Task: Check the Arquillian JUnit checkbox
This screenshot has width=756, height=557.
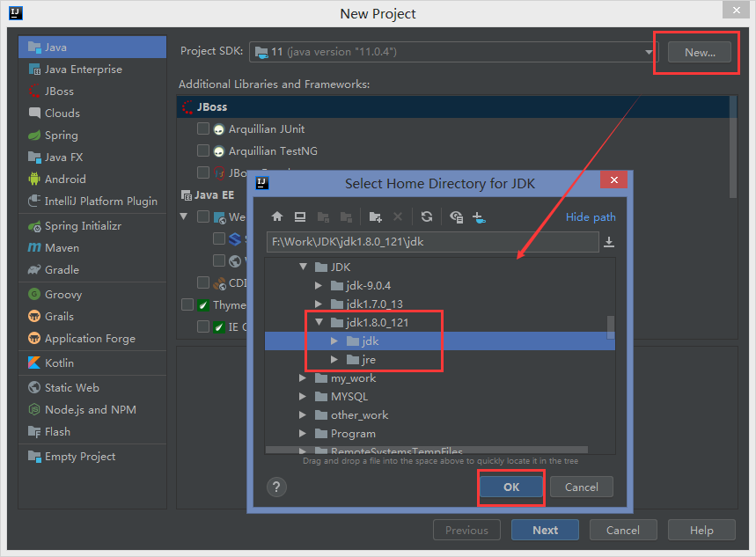Action: coord(203,128)
